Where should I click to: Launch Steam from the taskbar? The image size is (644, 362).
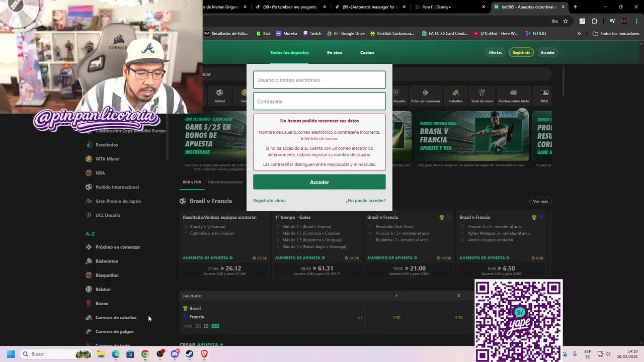click(189, 354)
